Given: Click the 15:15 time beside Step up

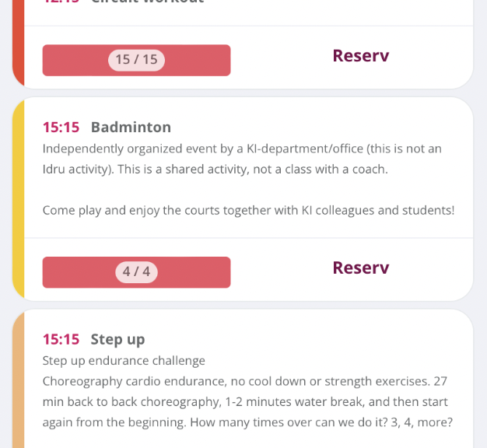Looking at the screenshot, I should (61, 339).
